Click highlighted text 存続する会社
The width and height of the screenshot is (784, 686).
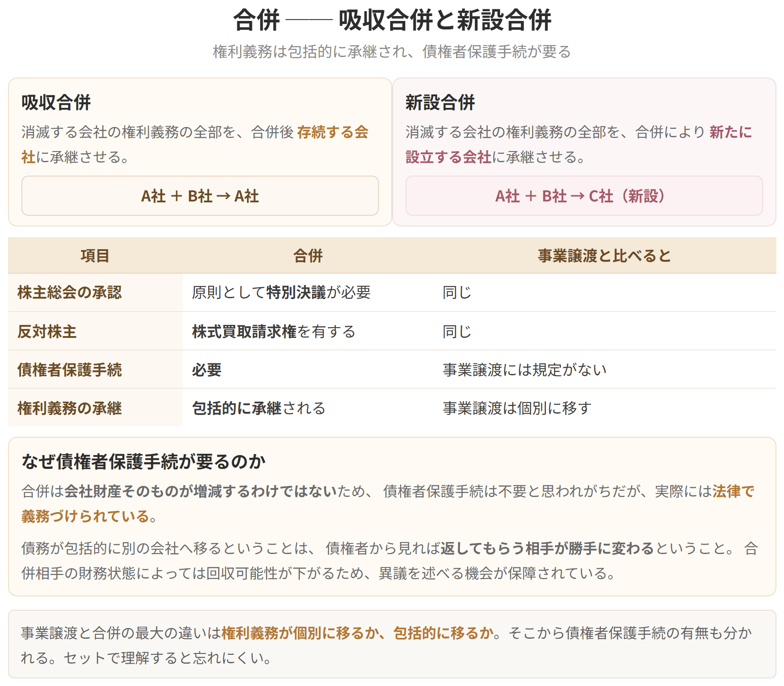[x=333, y=132]
